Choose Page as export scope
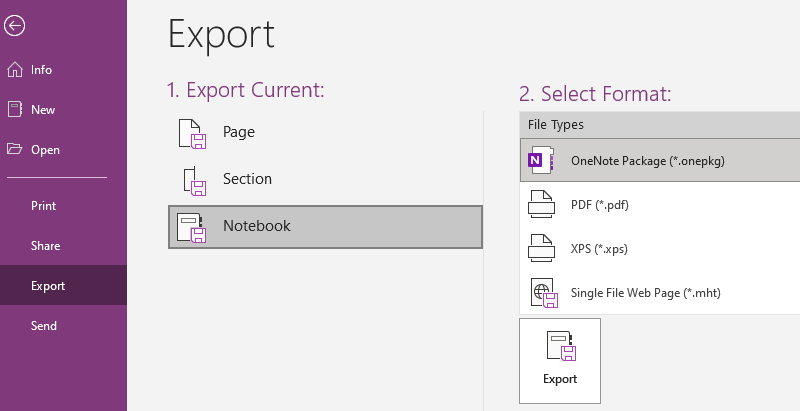Viewport: 800px width, 411px height. 325,133
